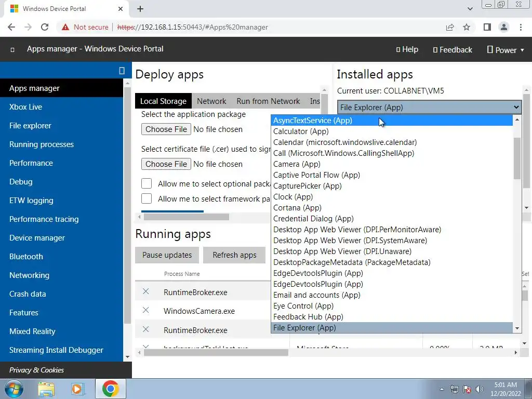Choose Camera (App) in the dropdown list
Image resolution: width=532 pixels, height=399 pixels.
tap(392, 164)
